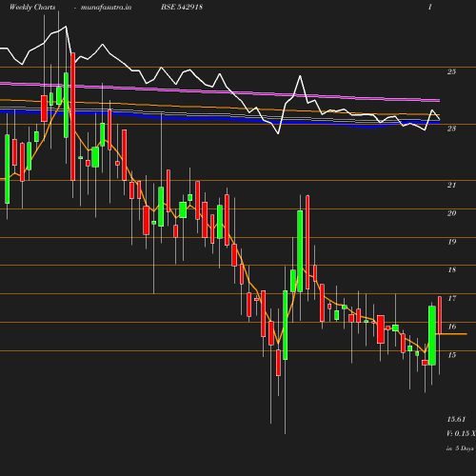Click the munafasutra.in label
Screen dimensions: 476x476
pyautogui.click(x=106, y=7)
